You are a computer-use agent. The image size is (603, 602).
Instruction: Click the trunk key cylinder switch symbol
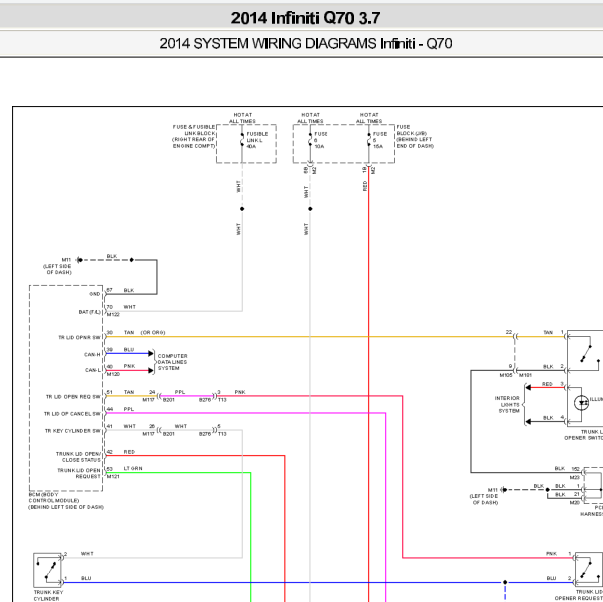coord(48,570)
